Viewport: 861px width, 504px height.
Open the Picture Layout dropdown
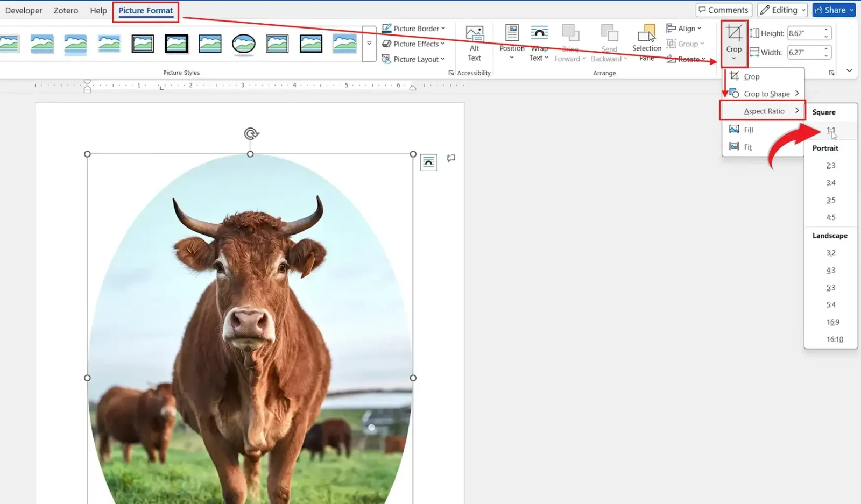coord(413,59)
